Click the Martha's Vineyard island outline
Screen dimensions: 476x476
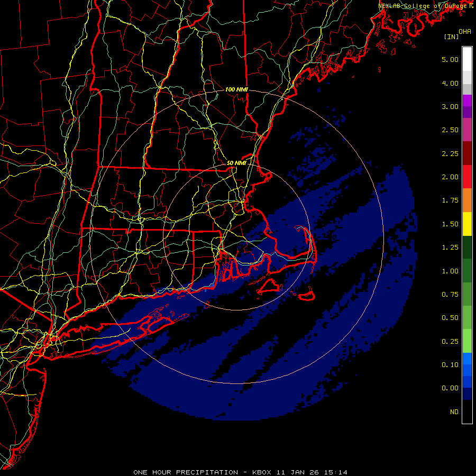(x=270, y=287)
